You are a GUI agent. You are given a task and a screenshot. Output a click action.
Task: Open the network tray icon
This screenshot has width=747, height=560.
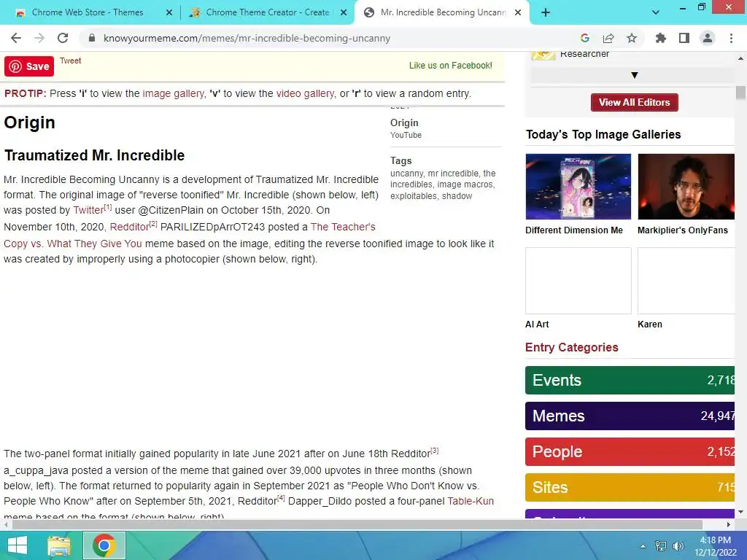[x=660, y=546]
